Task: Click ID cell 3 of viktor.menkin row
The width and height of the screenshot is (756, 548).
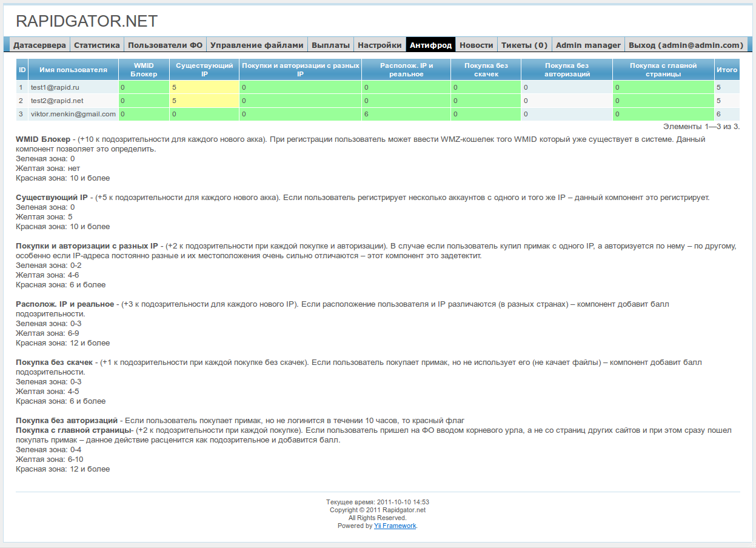Action: [x=22, y=114]
